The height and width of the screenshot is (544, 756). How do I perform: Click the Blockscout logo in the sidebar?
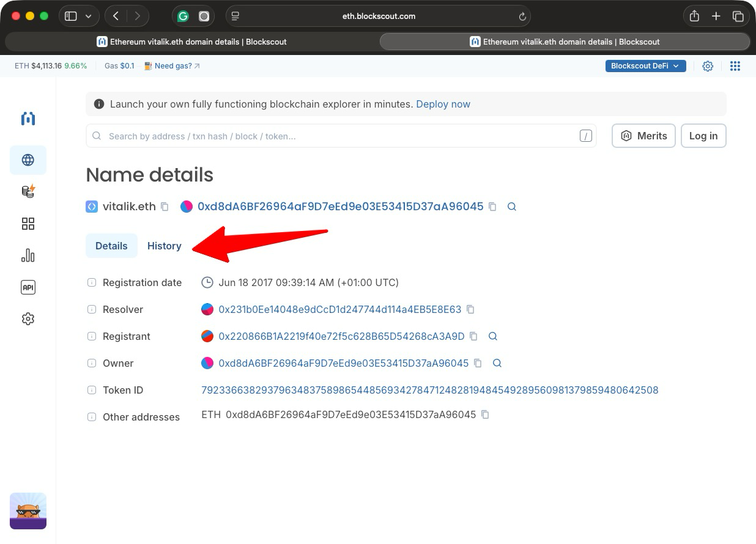pyautogui.click(x=28, y=119)
